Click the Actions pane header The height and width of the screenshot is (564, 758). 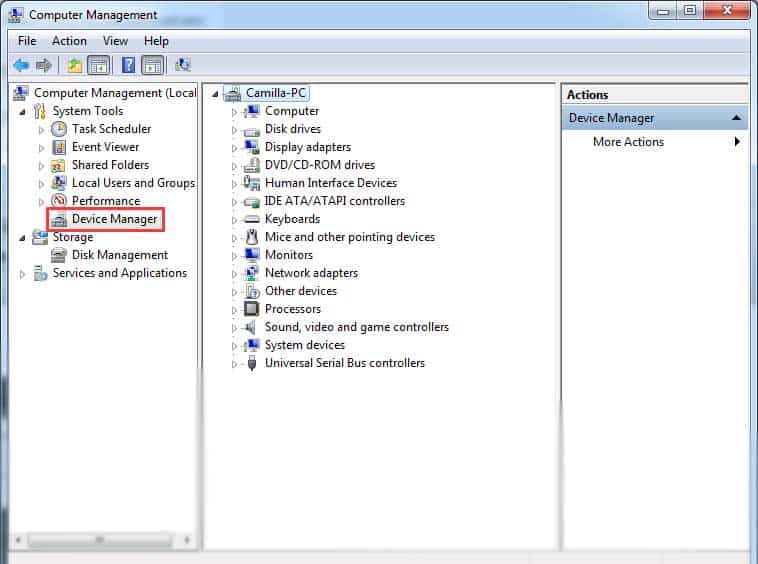655,95
